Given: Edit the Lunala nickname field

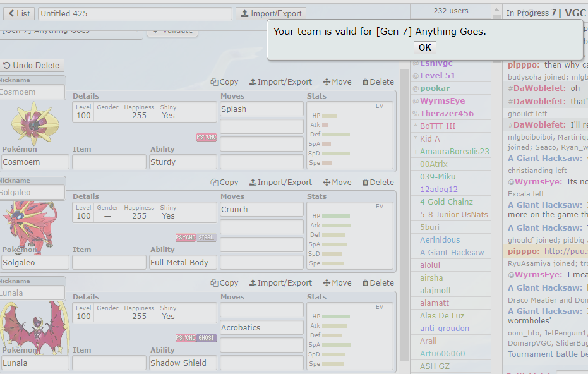Looking at the screenshot, I should tap(32, 293).
